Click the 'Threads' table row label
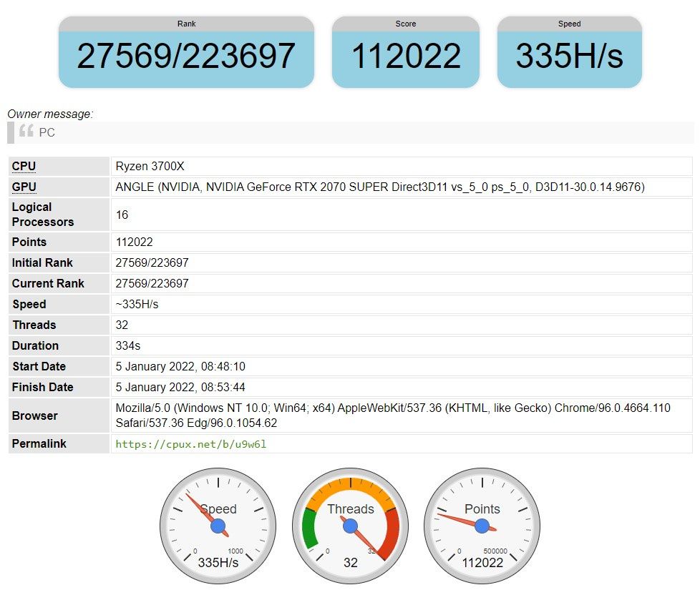Viewport: 700px width, 590px height. click(x=34, y=325)
